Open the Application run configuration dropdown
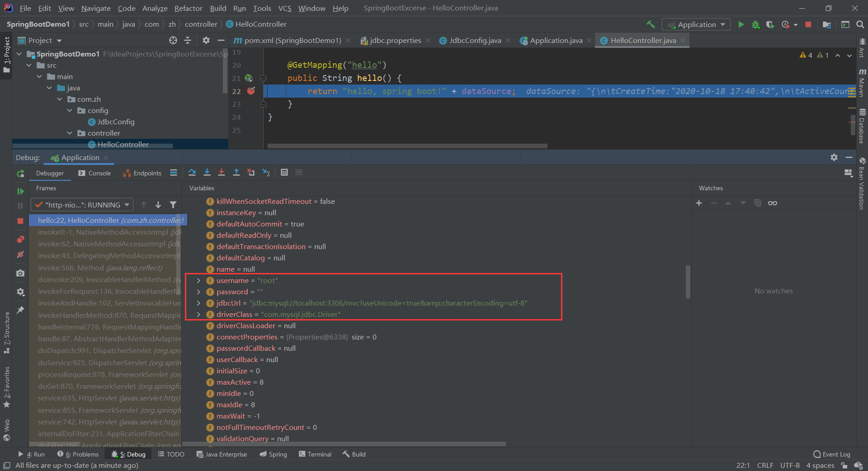868x471 pixels. pyautogui.click(x=696, y=24)
